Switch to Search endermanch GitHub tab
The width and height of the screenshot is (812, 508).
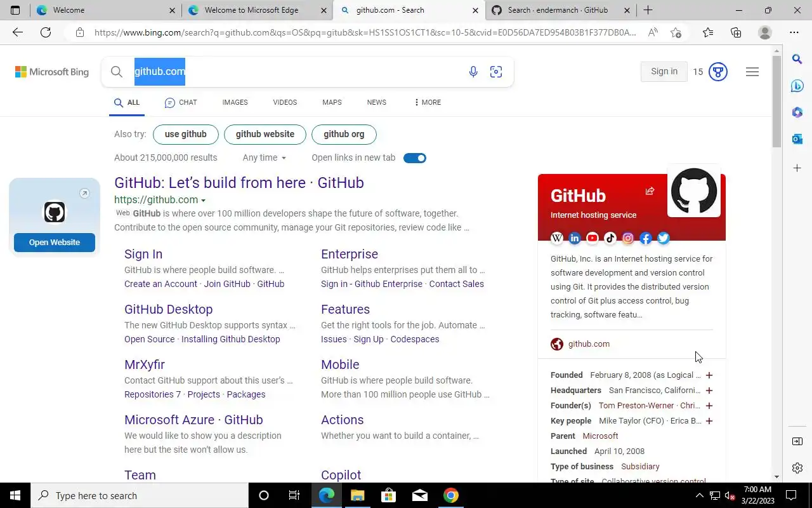[x=561, y=10]
